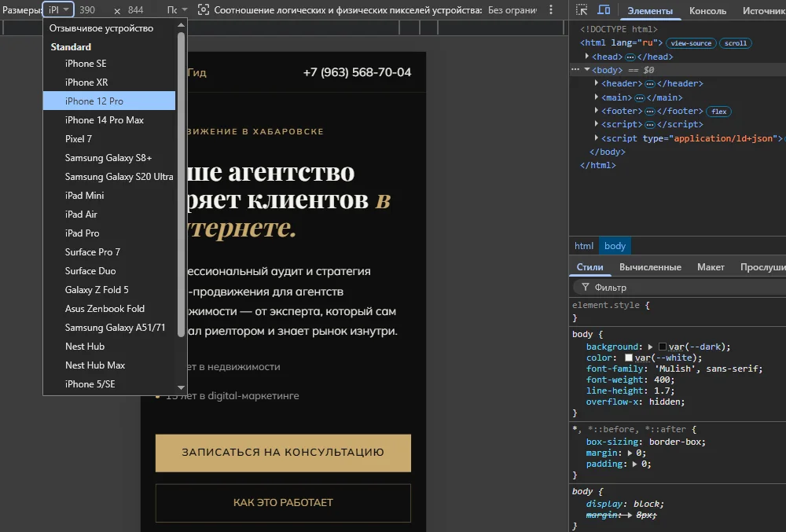
Task: Expand margin shorthand in universal rule
Action: [x=630, y=453]
